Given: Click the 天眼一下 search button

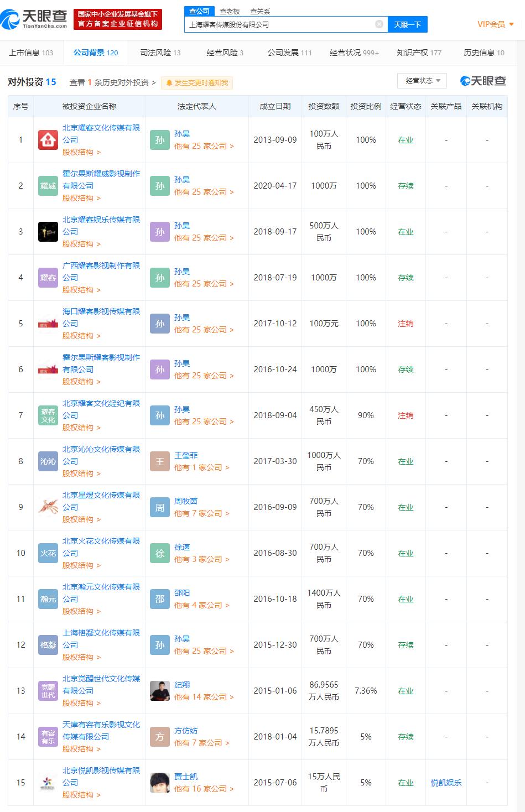Looking at the screenshot, I should click(x=408, y=24).
